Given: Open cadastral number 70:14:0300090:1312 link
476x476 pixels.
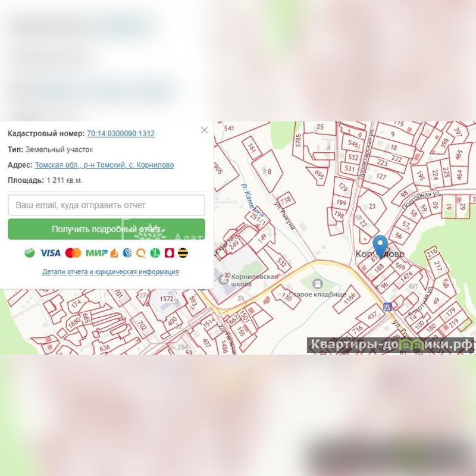Looking at the screenshot, I should (121, 133).
